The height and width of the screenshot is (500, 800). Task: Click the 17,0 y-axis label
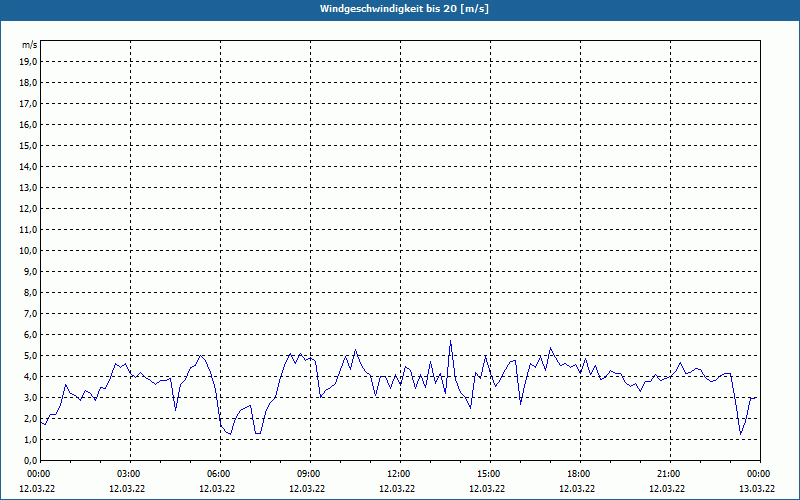point(29,104)
